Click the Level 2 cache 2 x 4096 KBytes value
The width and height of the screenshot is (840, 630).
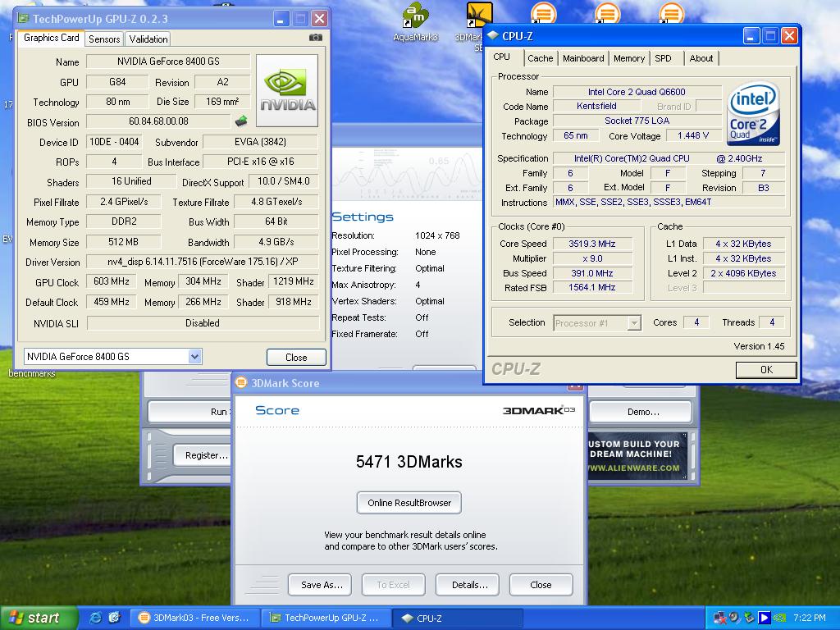point(743,272)
